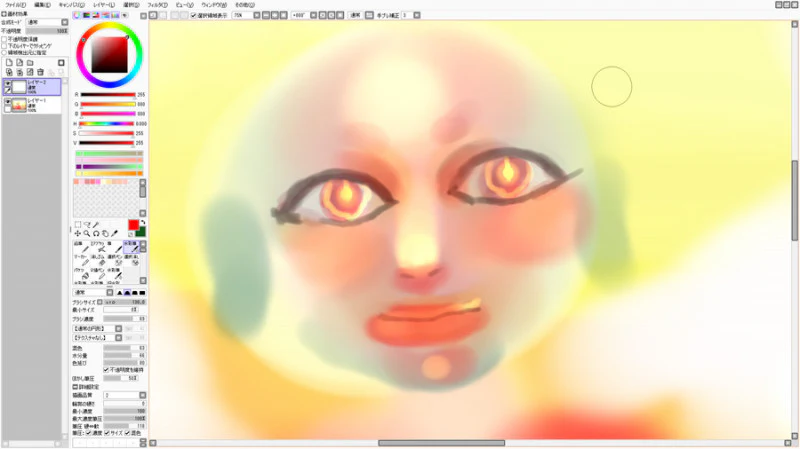Uncheck the 選択領域表示 checkbox in toolbar

click(x=194, y=16)
